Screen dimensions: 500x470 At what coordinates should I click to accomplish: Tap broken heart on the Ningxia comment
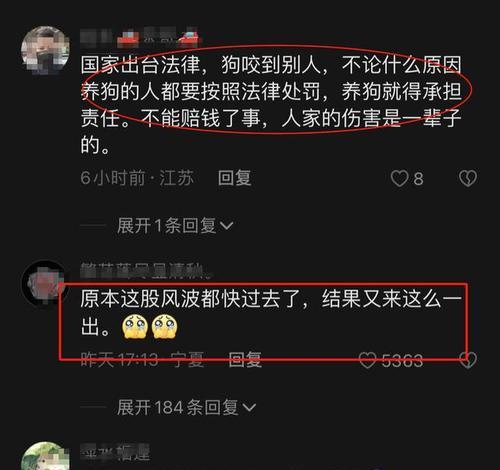tap(468, 361)
